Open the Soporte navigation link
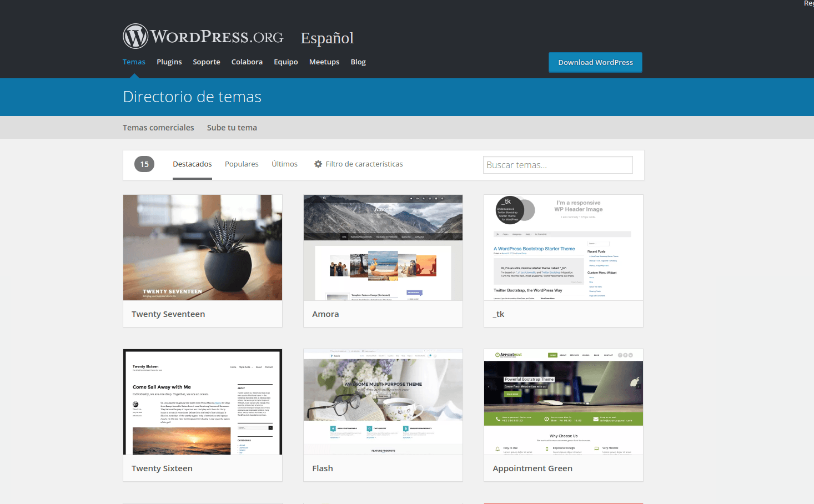Viewport: 814px width, 504px height. 207,62
